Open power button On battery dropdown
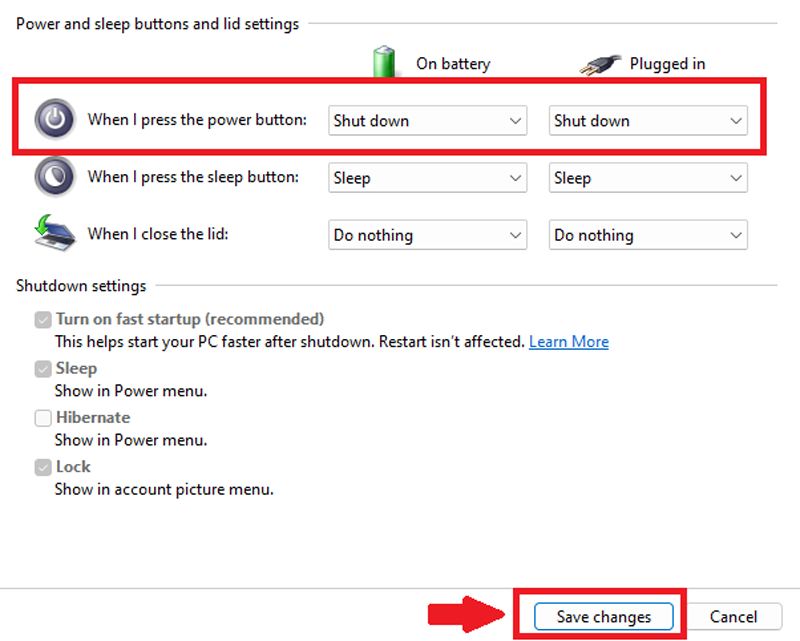This screenshot has width=800, height=641. [x=428, y=121]
